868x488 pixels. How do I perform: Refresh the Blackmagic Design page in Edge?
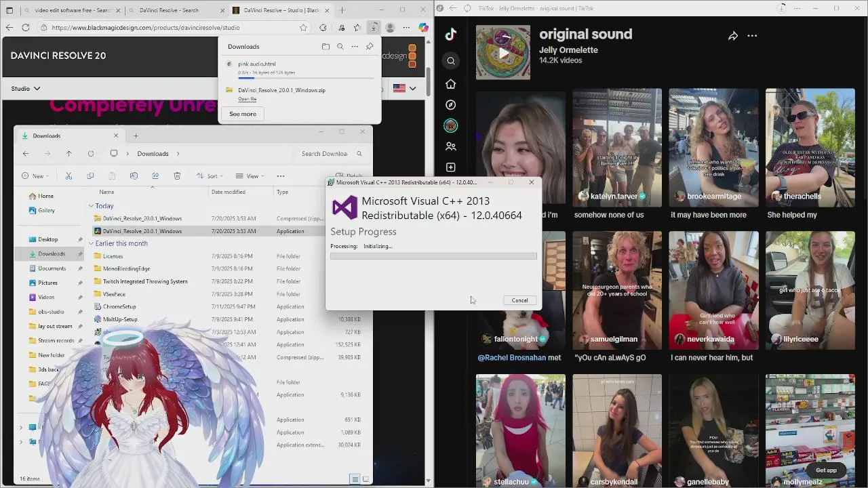point(26,28)
